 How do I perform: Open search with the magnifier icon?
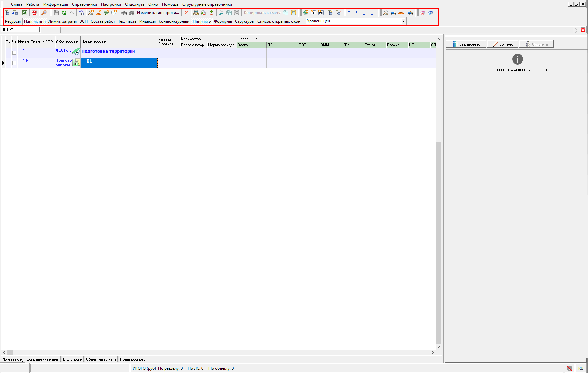click(x=44, y=13)
